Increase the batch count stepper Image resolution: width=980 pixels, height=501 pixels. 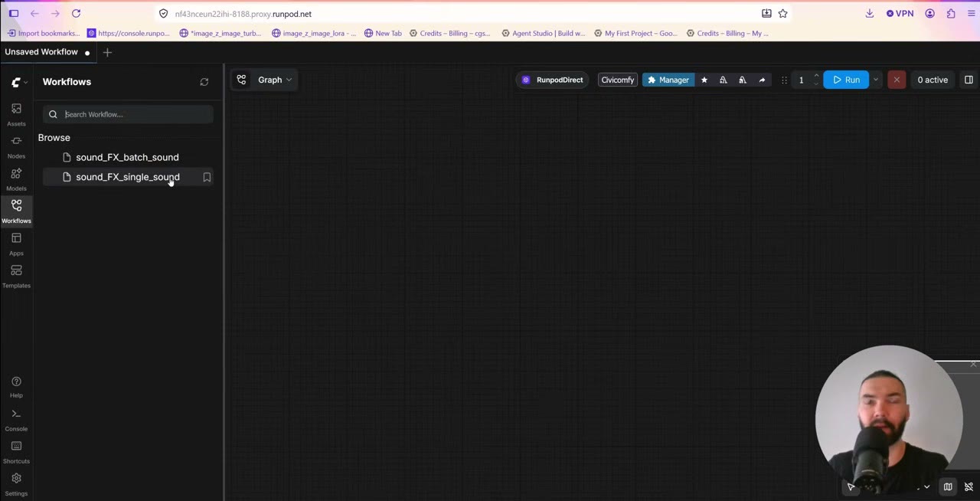point(816,76)
